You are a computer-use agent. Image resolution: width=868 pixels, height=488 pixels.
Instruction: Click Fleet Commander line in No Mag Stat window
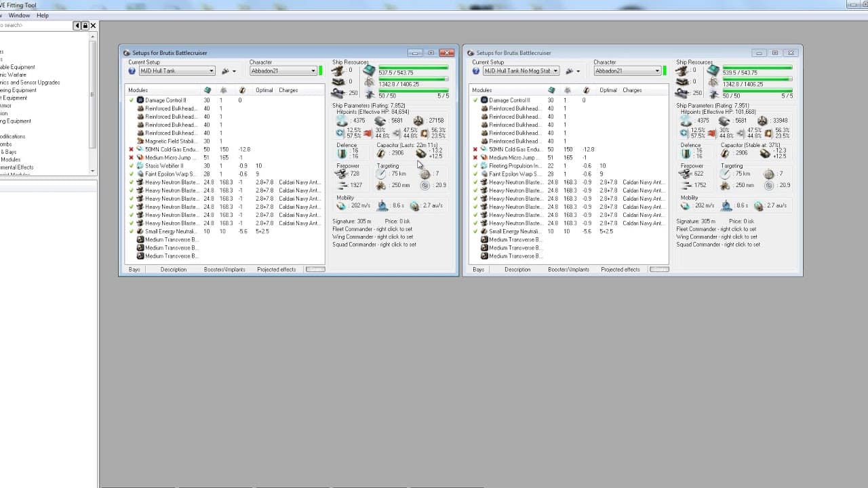pyautogui.click(x=717, y=229)
